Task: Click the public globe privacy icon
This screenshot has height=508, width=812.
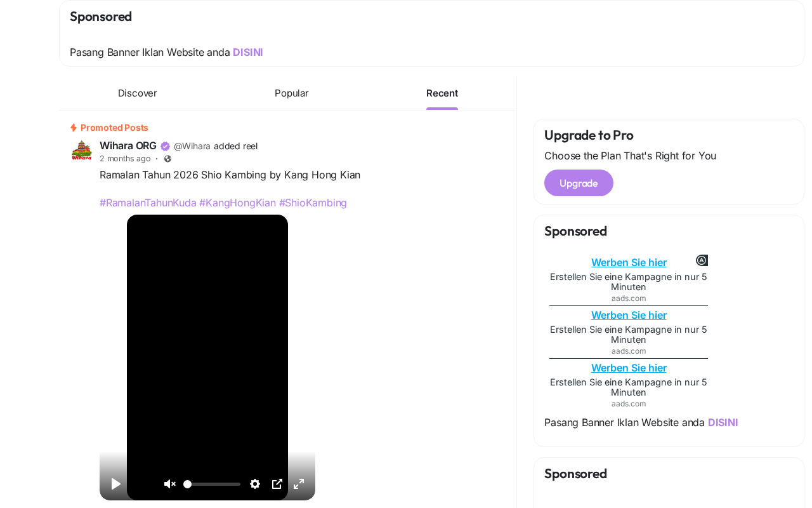Action: click(x=167, y=159)
